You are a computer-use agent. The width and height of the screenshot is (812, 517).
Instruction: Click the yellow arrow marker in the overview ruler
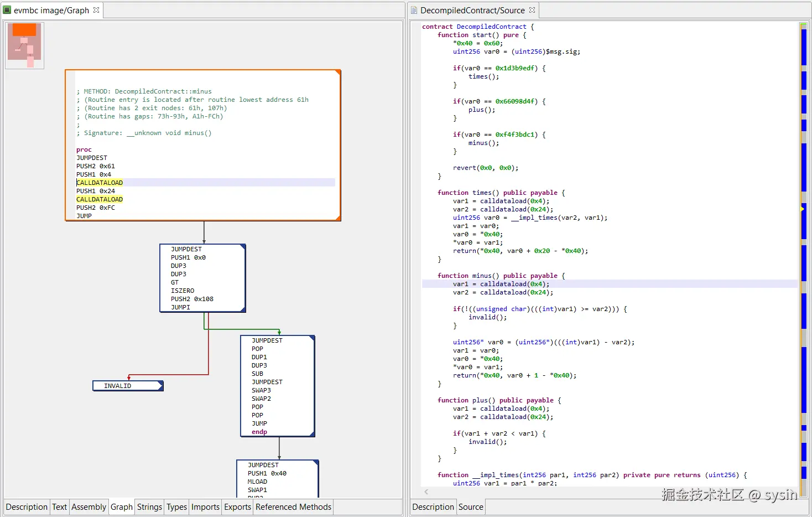click(803, 209)
